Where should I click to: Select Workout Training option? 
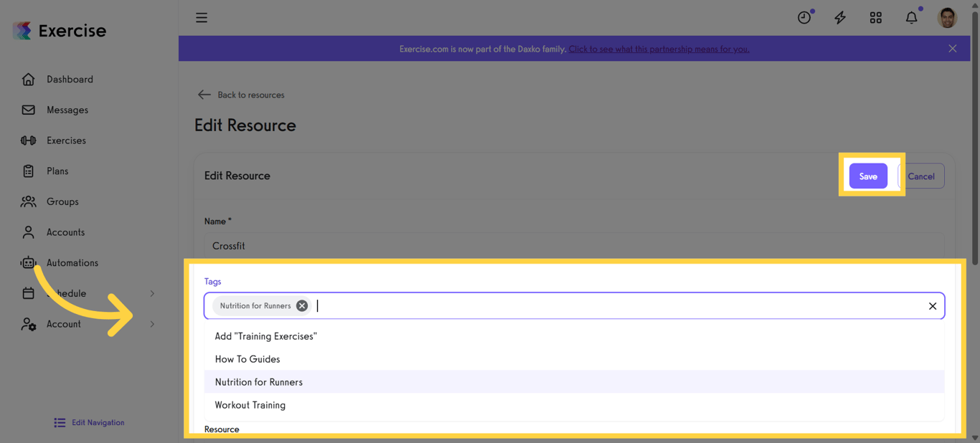tap(574, 405)
